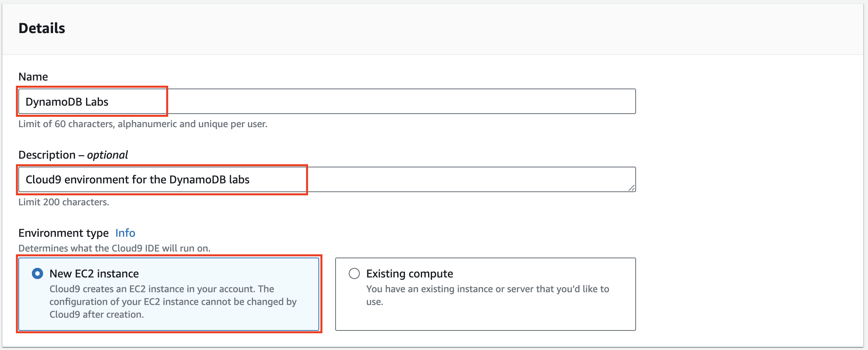
Task: Click the Description text area
Action: coord(327,179)
